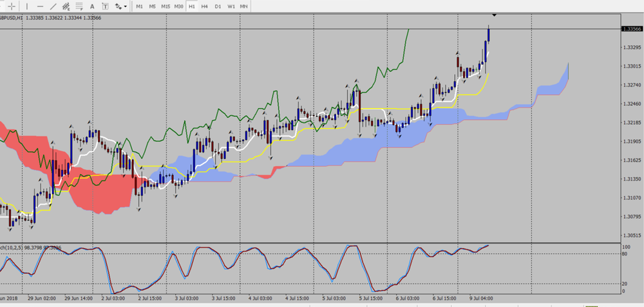The image size is (644, 307).
Task: Select the H1 timeframe button
Action: [191, 6]
